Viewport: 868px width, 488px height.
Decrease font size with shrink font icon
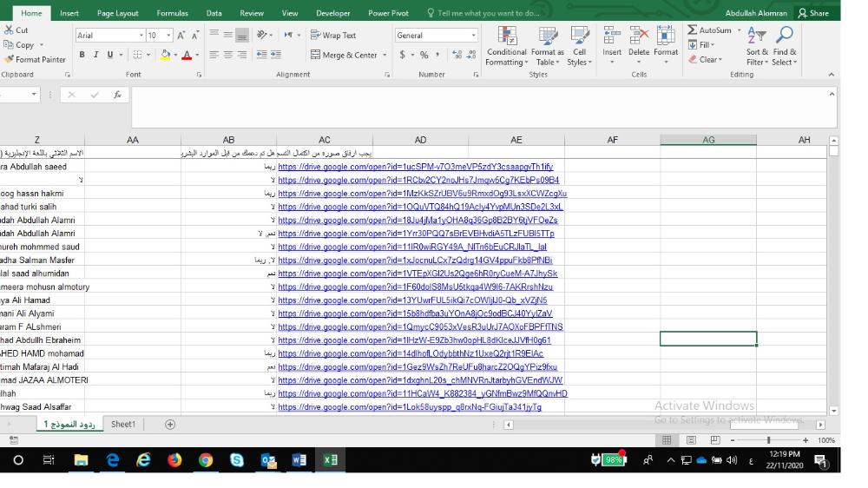(194, 36)
